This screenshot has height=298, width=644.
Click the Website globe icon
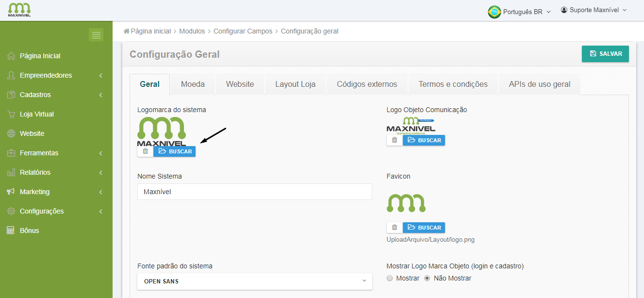click(x=11, y=133)
